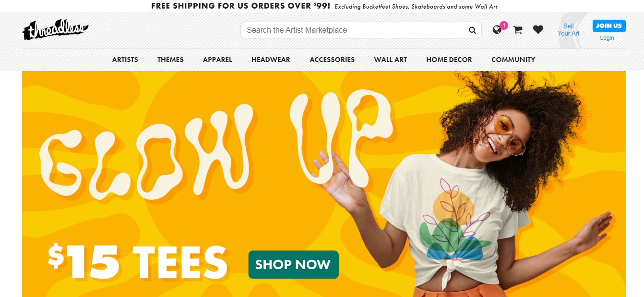This screenshot has width=644, height=297.
Task: Open the Wall Art menu
Action: [x=391, y=60]
